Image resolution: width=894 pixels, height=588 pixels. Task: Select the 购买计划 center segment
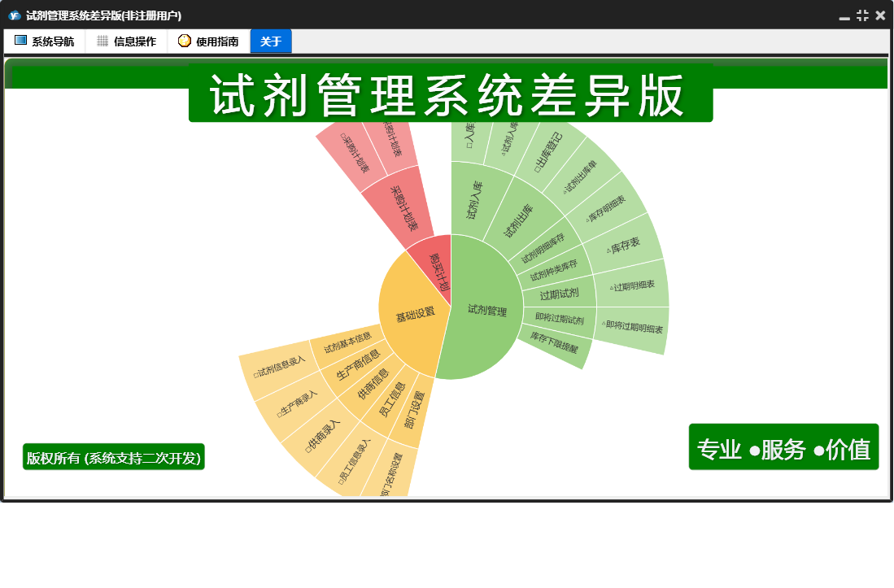tap(438, 271)
